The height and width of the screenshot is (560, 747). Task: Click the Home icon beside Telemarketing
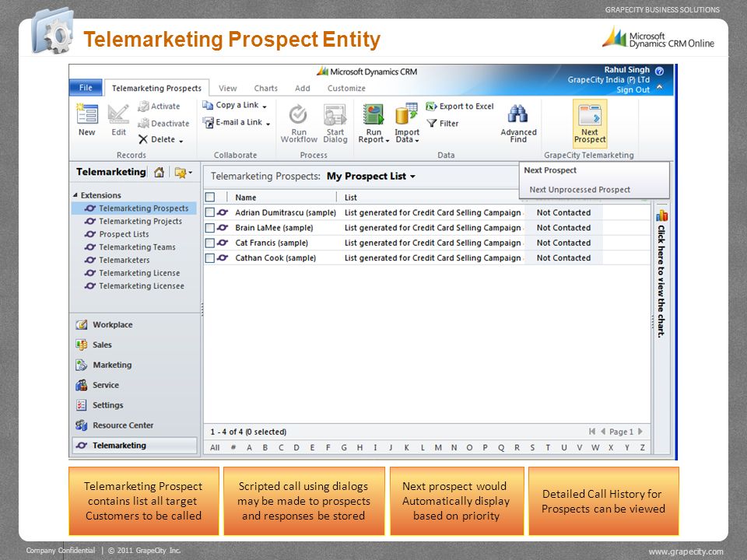(159, 173)
